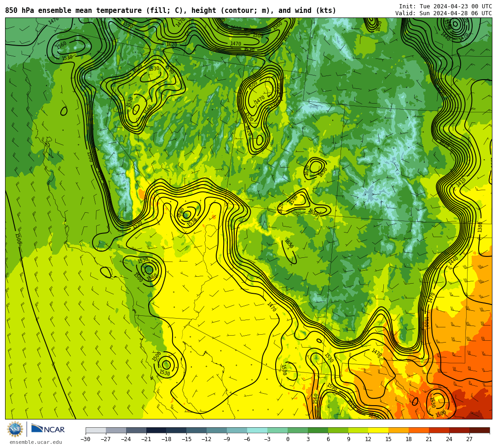Viewport: 497px width, 448px height.
Task: Pick the light orange swatch from 15 to 18
Action: 399,430
